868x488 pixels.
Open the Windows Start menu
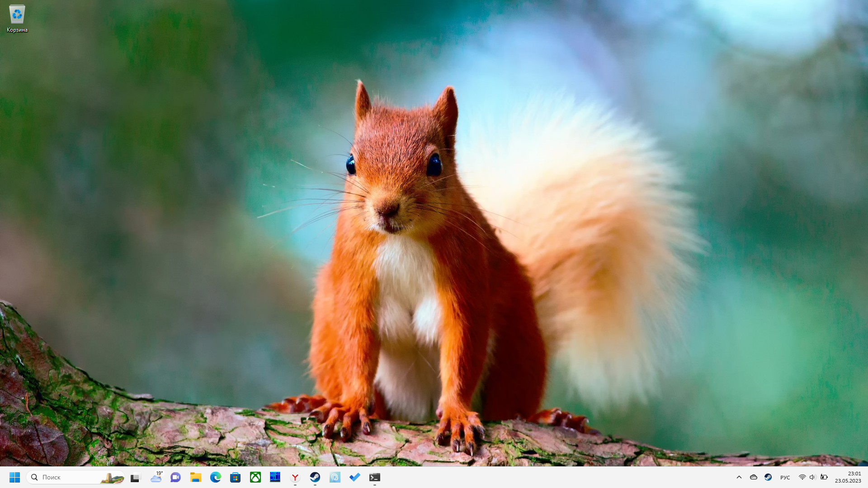tap(14, 477)
